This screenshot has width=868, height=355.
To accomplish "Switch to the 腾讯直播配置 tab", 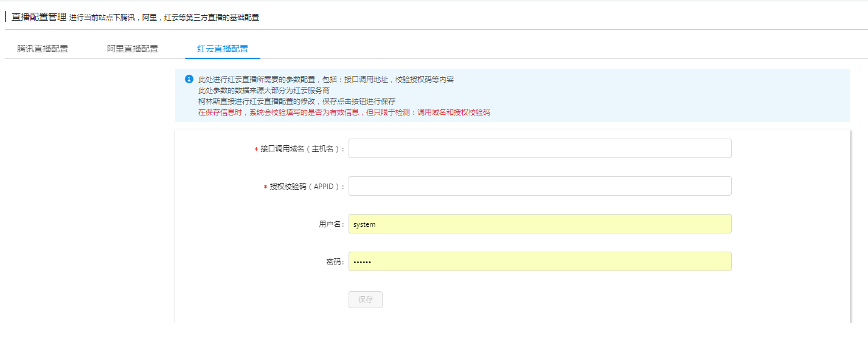I will (43, 49).
